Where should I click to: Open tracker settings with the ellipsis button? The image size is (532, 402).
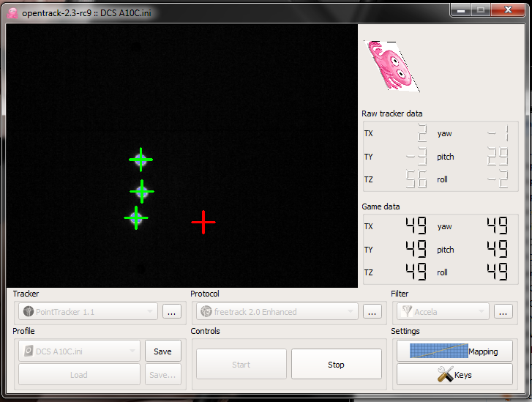pyautogui.click(x=171, y=312)
